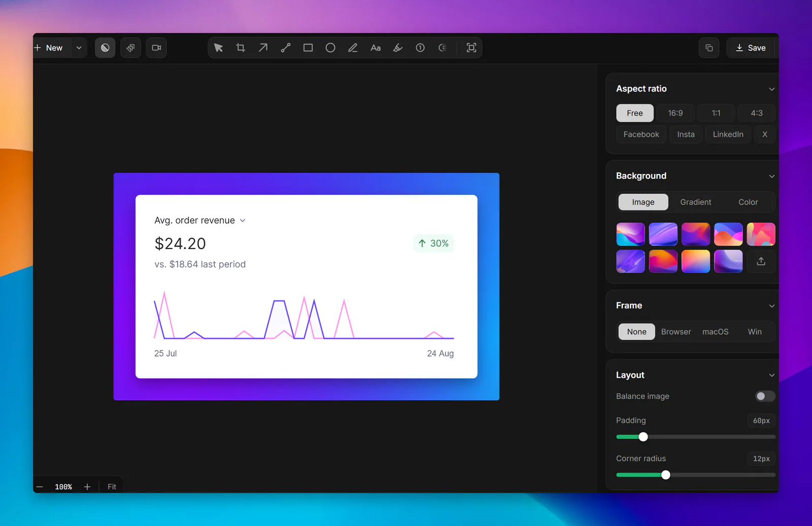Copy the image to clipboard

point(709,48)
